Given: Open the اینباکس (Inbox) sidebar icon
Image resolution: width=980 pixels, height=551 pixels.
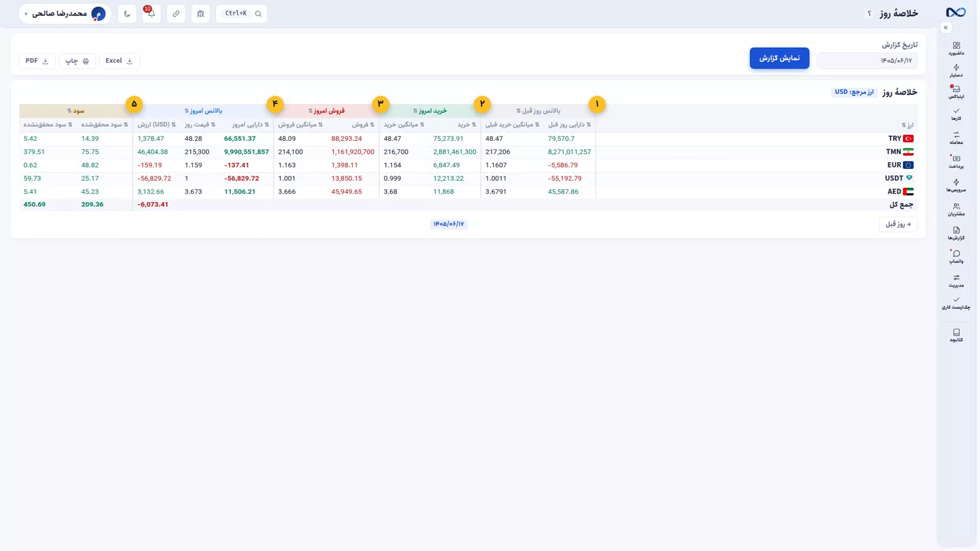Looking at the screenshot, I should point(956,92).
